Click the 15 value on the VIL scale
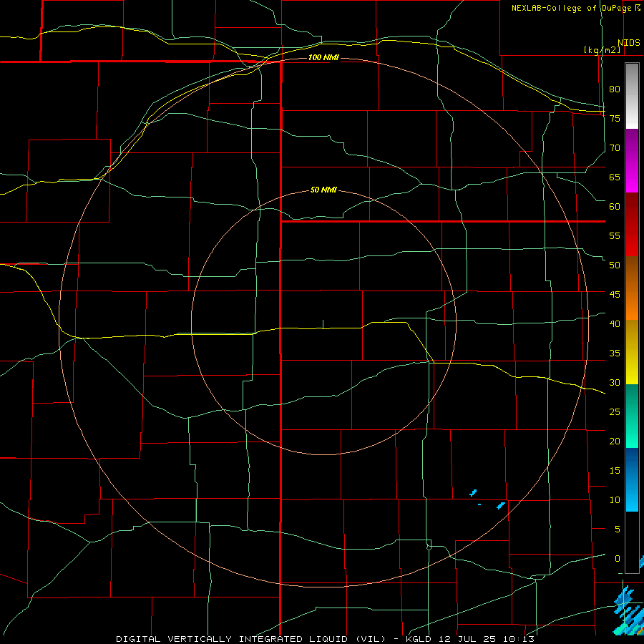This screenshot has height=644, width=644. [615, 471]
